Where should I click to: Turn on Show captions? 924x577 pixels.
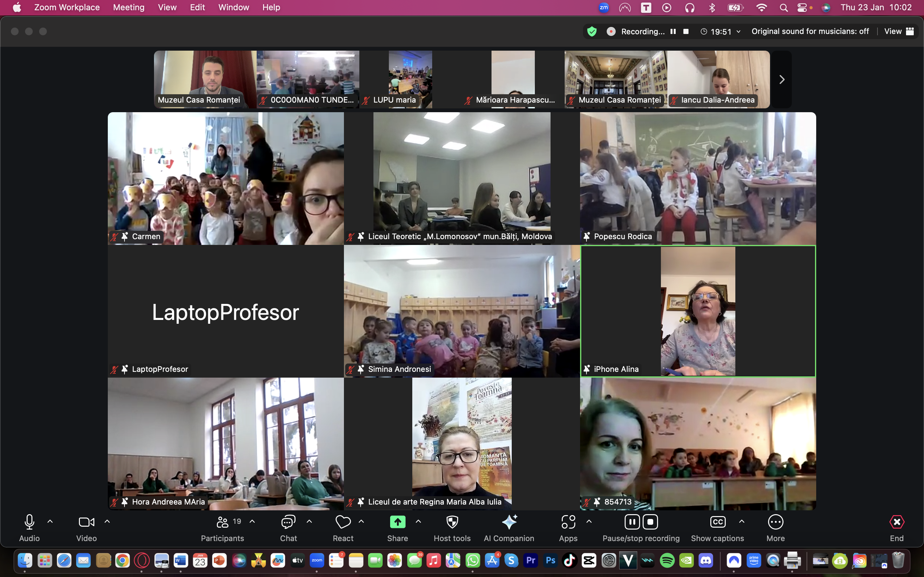717,528
